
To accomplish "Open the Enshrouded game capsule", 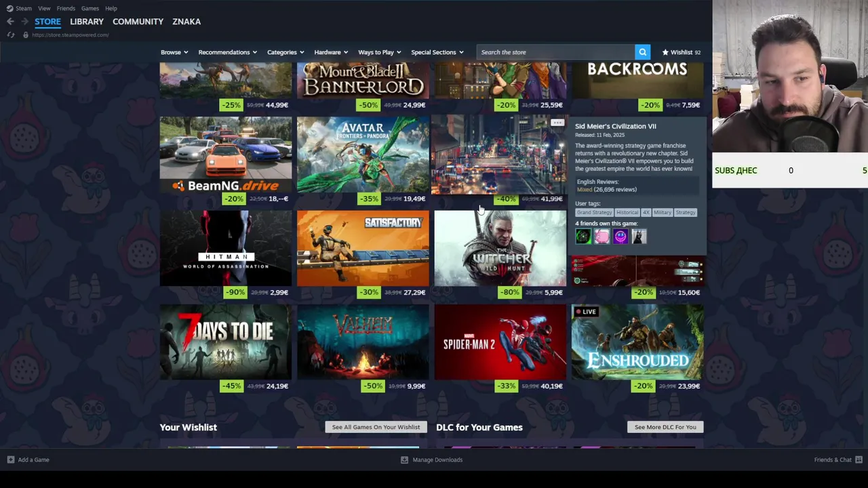I will [637, 342].
